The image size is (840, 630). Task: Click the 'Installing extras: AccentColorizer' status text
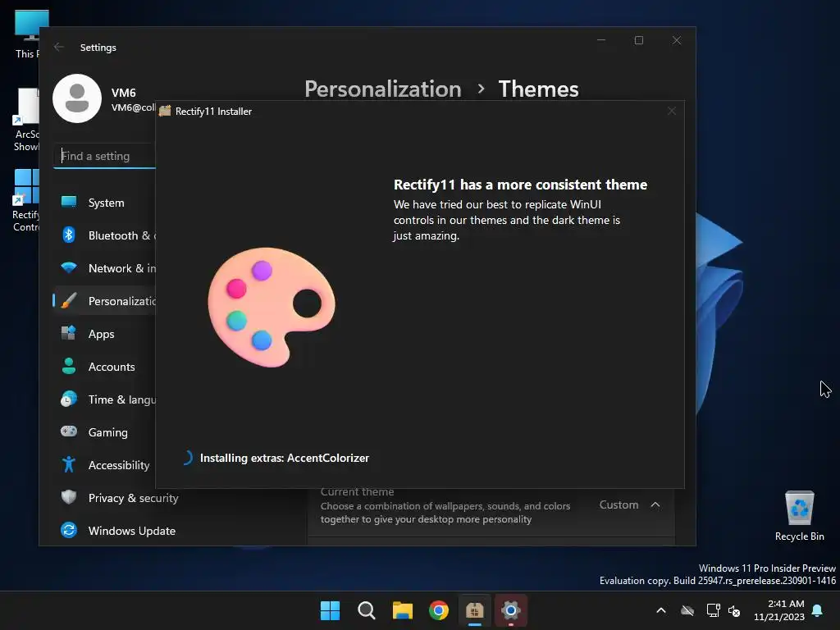285,458
